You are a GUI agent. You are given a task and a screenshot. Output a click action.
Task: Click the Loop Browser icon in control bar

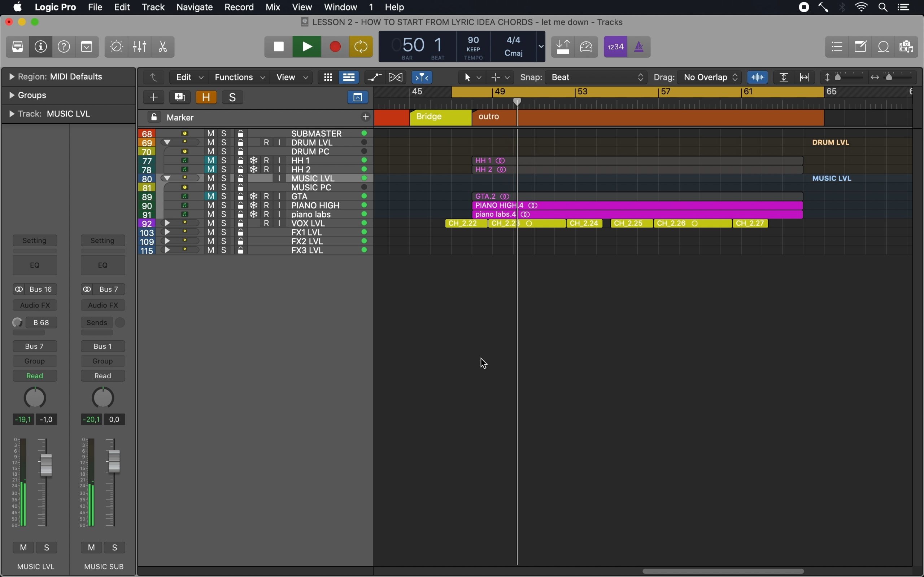tap(884, 47)
